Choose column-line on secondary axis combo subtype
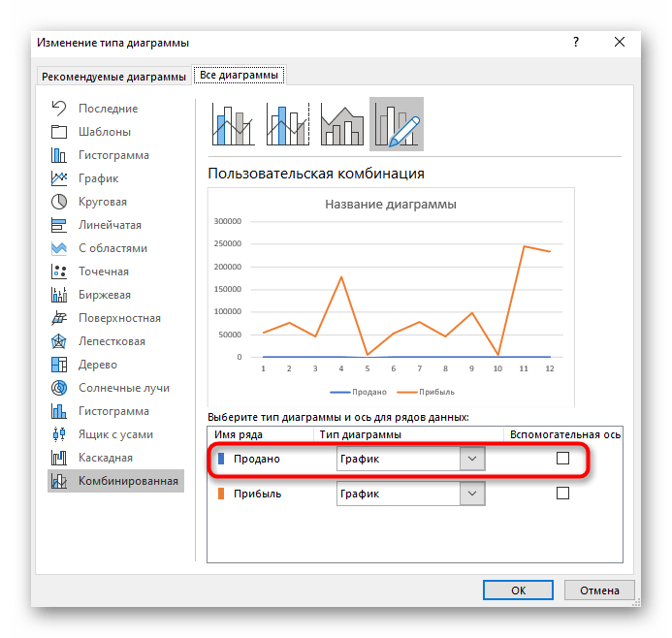 point(288,124)
